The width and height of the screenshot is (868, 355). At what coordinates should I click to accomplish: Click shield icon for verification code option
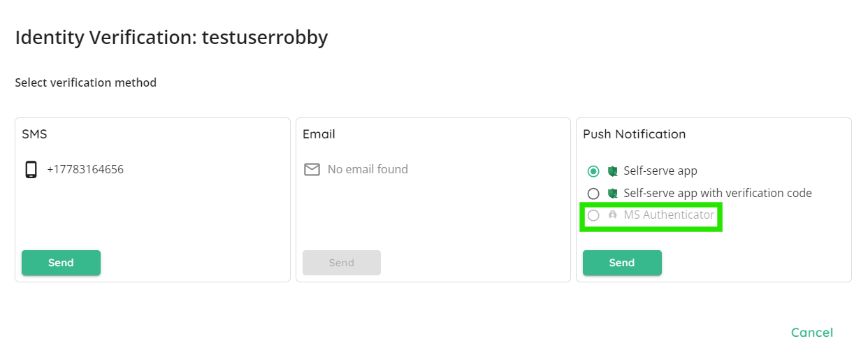pyautogui.click(x=612, y=194)
